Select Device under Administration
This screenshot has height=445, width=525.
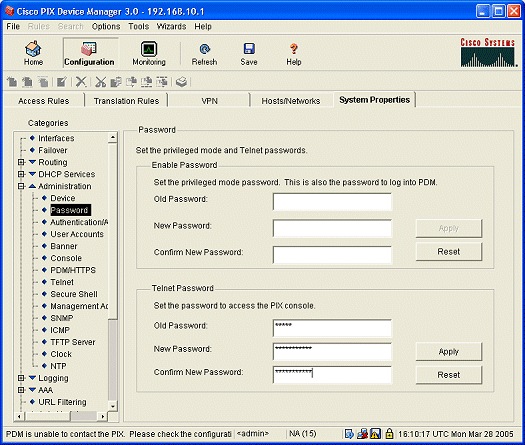click(63, 198)
